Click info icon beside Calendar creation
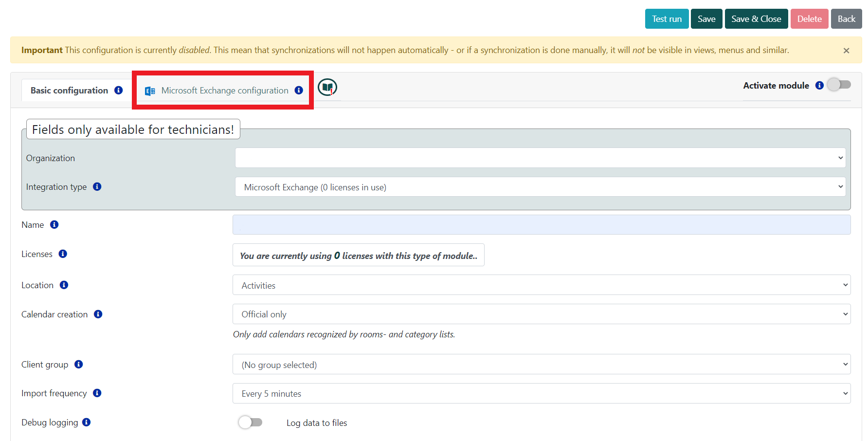 (98, 314)
